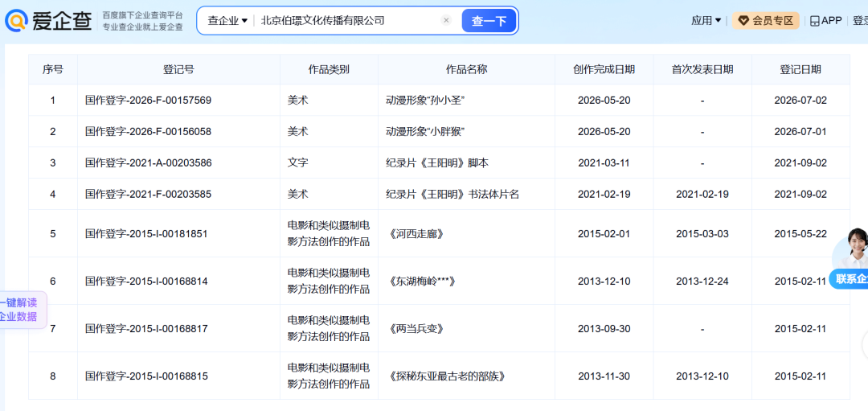
Task: Click the 登录 login link
Action: click(x=860, y=21)
